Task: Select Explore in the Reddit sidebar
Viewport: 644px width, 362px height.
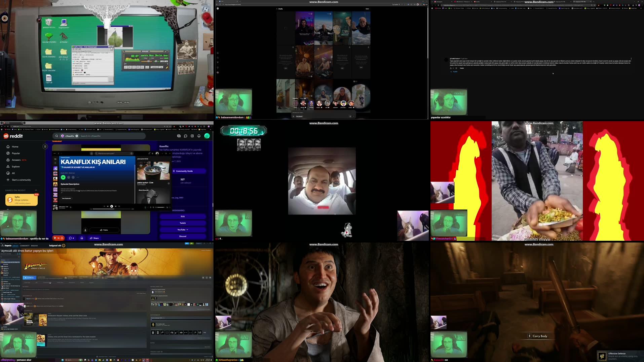Action: (15, 166)
